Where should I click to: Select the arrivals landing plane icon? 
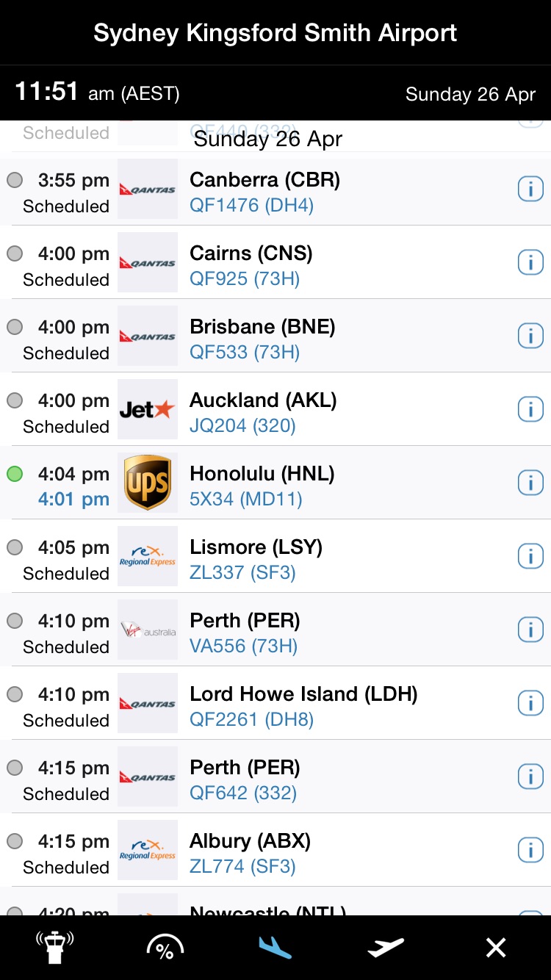275,948
